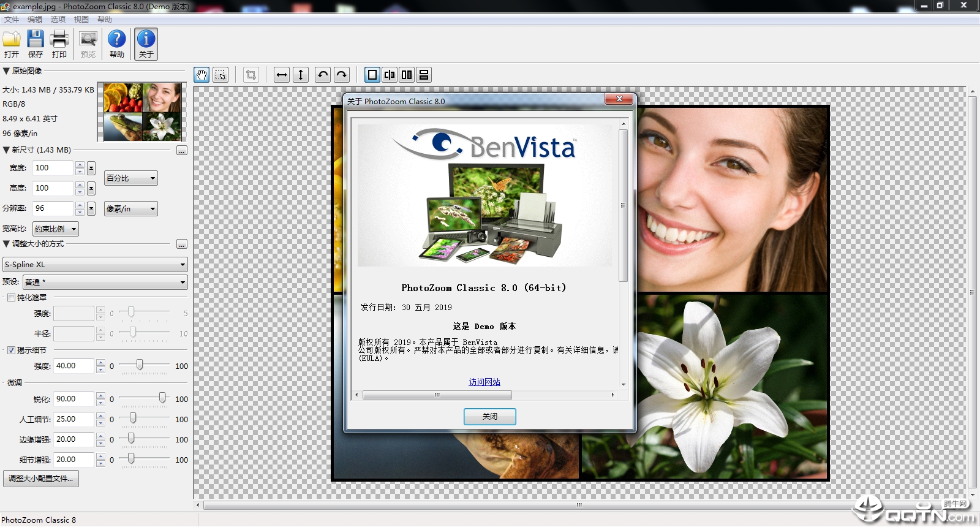Click the About dialog vertical scrollbar thumb
Image resolution: width=980 pixels, height=527 pixels.
624,205
